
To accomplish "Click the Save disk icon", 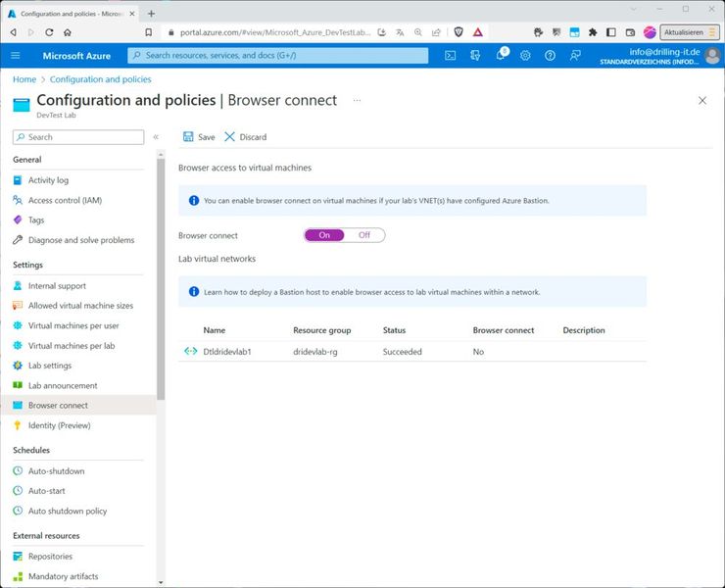I will coord(188,136).
